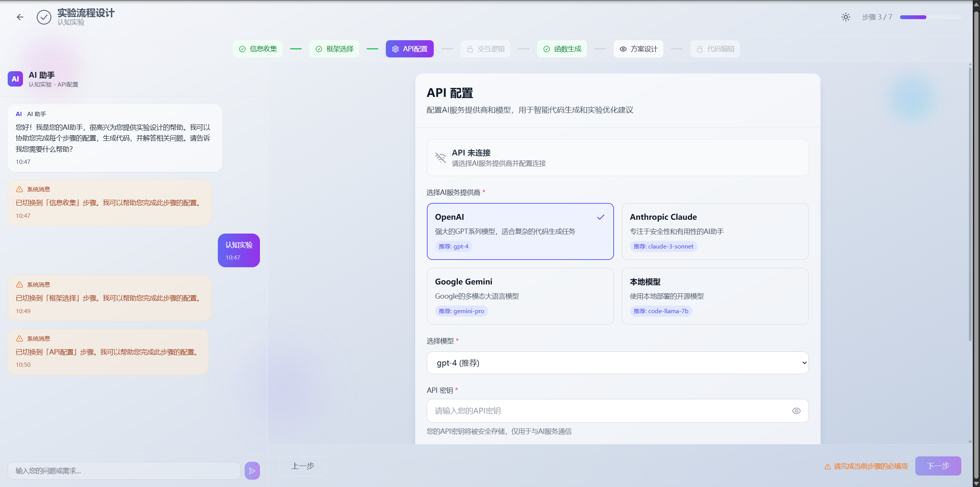The height and width of the screenshot is (487, 980).
Task: Click the 输入您的问题或需求 chat input
Action: 124,471
